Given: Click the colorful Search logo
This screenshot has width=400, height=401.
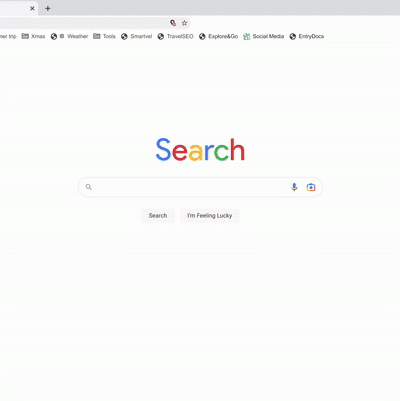Looking at the screenshot, I should coord(200,150).
